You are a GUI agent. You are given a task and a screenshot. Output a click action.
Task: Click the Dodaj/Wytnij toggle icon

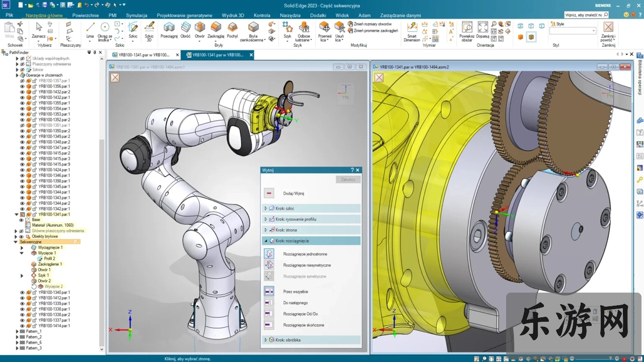[269, 193]
